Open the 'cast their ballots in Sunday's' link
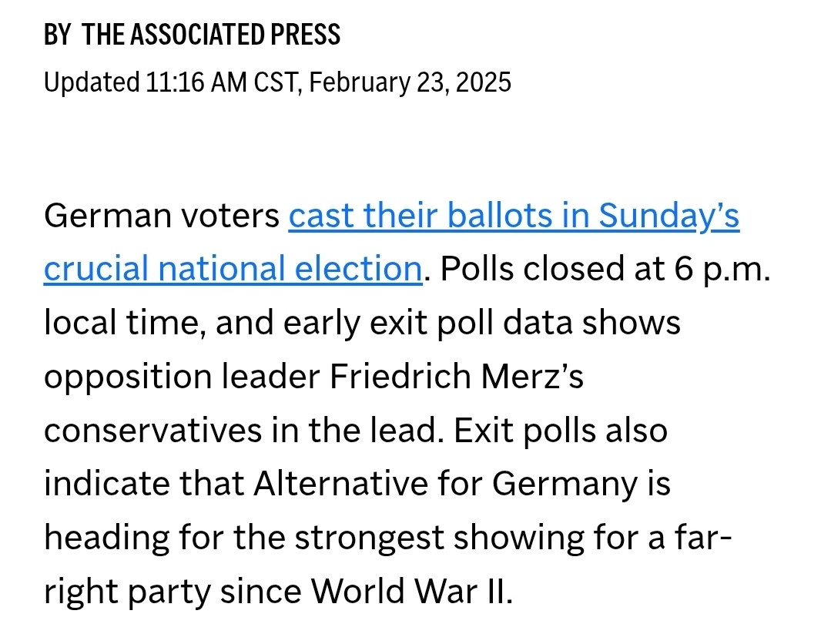831x644 pixels. pos(514,216)
